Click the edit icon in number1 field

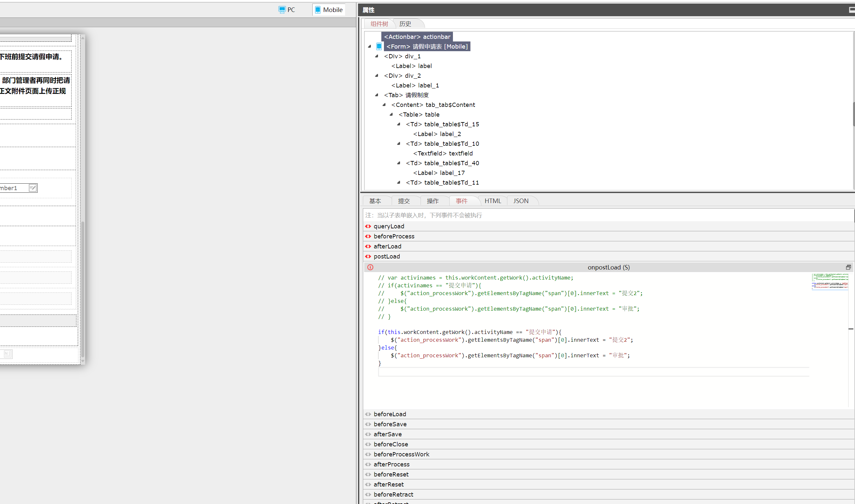[33, 188]
